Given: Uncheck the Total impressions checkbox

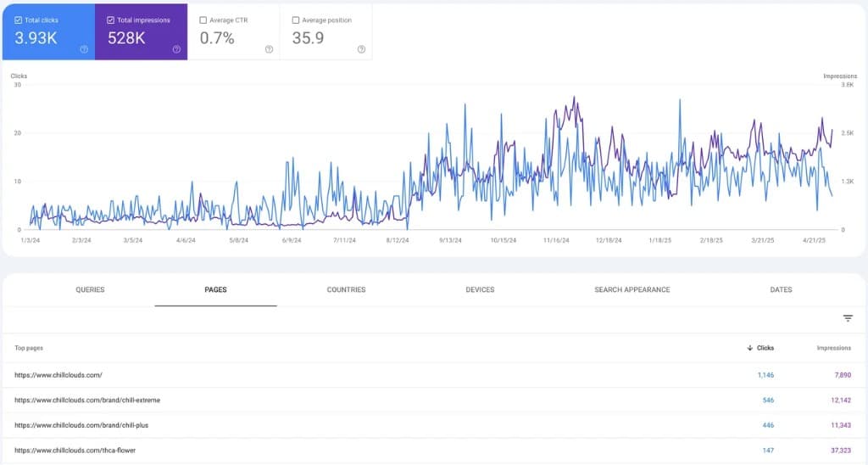Looking at the screenshot, I should point(111,20).
